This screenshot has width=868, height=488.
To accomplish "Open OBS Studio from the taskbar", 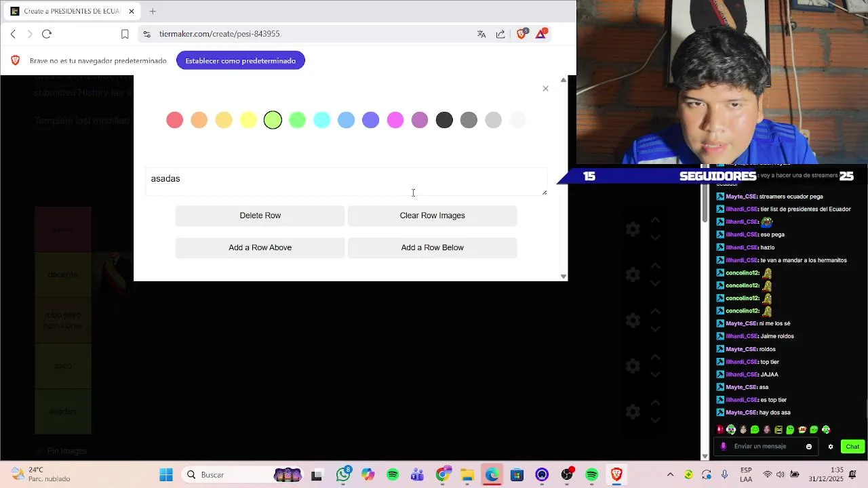I will click(567, 474).
